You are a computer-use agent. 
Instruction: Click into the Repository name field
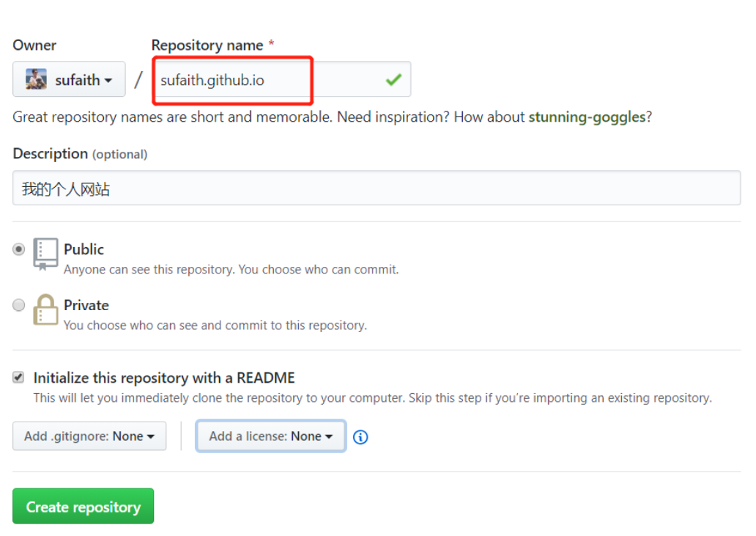(x=264, y=80)
